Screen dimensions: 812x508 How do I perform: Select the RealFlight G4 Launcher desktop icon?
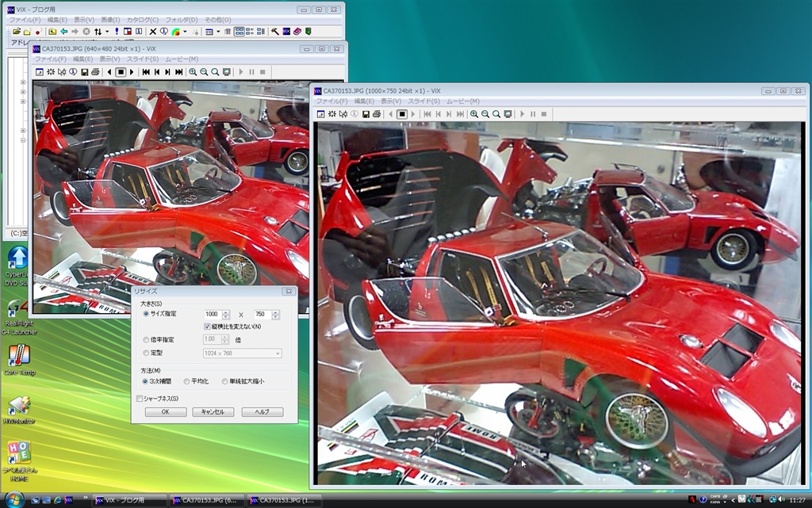[x=19, y=317]
